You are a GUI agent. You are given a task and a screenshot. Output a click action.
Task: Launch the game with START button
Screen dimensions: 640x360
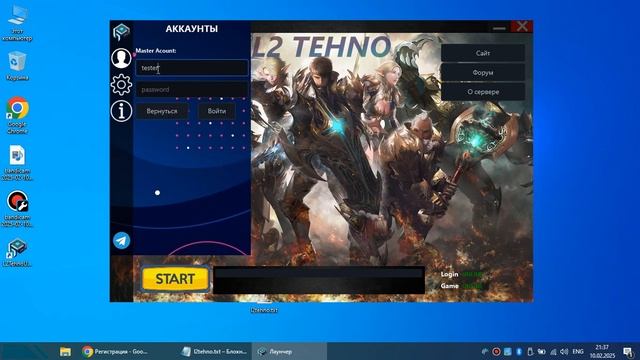pos(175,279)
